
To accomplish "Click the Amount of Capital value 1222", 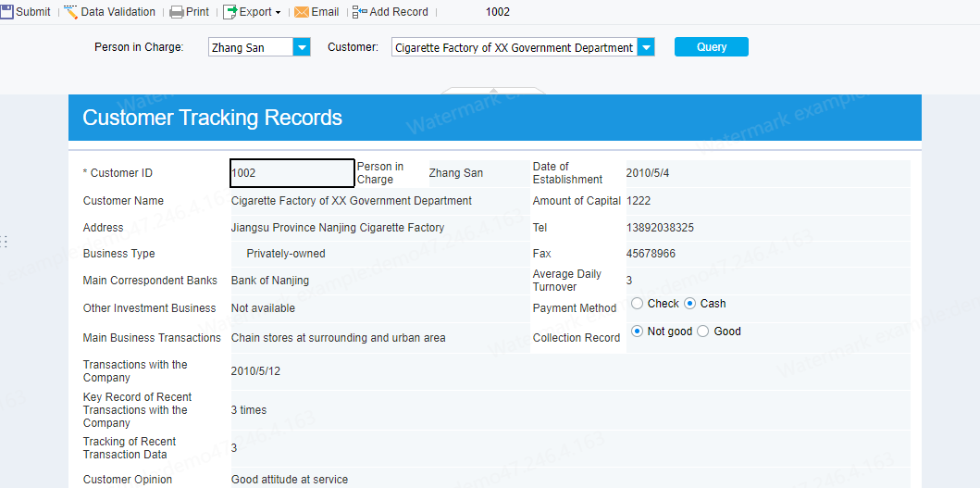I will [639, 201].
